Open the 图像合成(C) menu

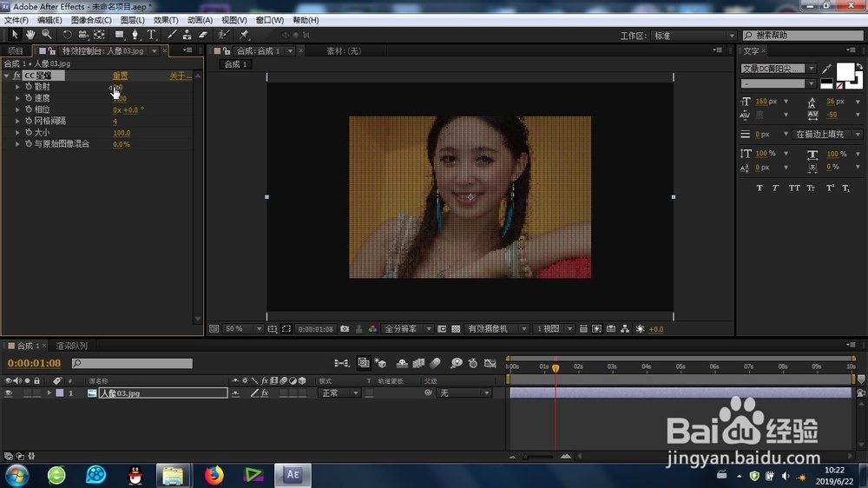pos(91,20)
